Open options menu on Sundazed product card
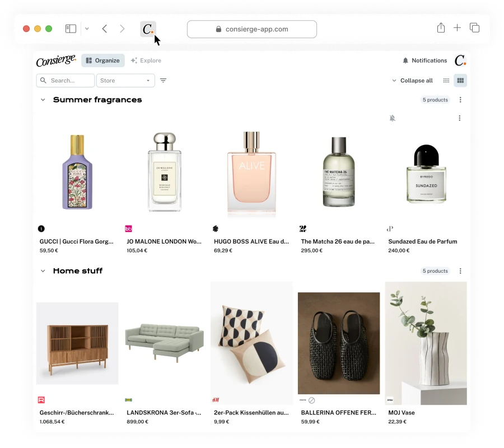 tap(459, 118)
